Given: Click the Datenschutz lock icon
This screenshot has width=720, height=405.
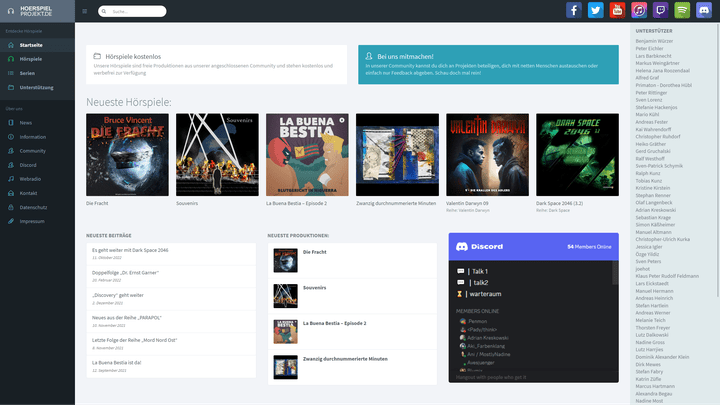Looking at the screenshot, I should tap(11, 207).
